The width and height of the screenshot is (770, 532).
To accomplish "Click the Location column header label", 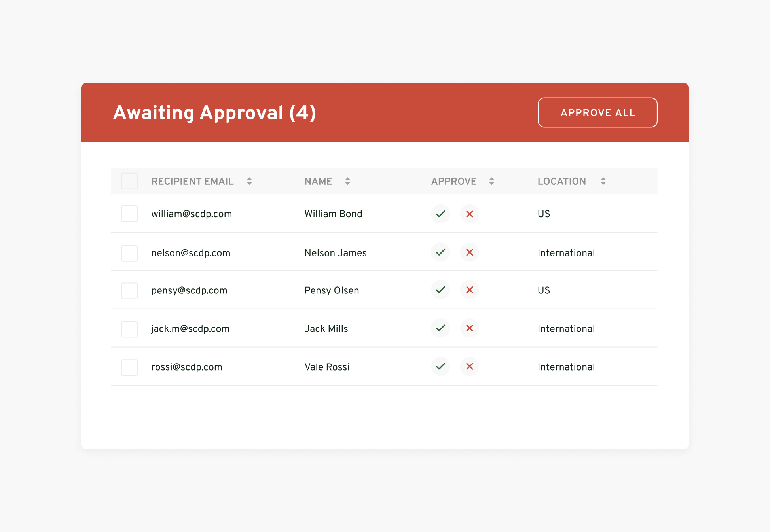I will click(561, 181).
